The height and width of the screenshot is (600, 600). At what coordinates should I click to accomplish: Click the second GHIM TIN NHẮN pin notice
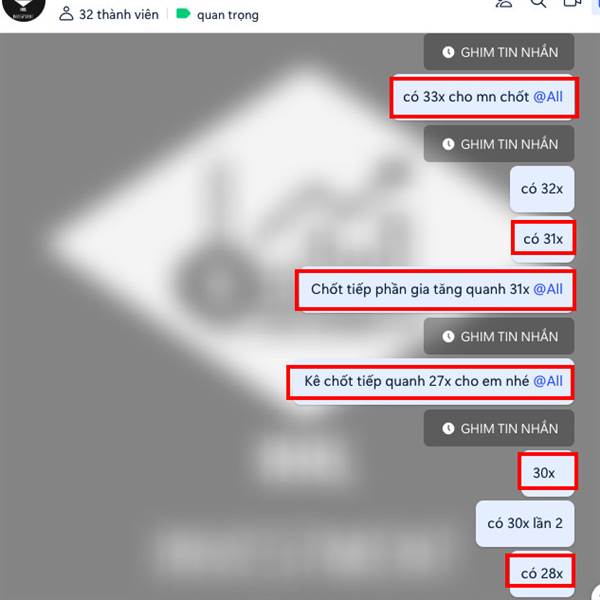[499, 144]
